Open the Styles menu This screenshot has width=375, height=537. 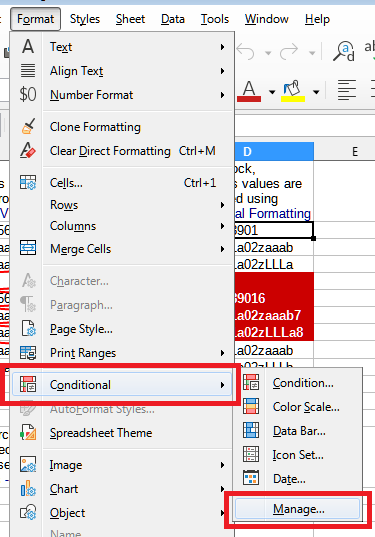click(x=85, y=19)
